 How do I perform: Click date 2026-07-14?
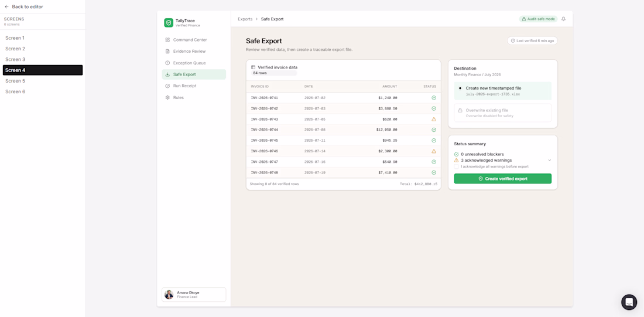point(314,151)
